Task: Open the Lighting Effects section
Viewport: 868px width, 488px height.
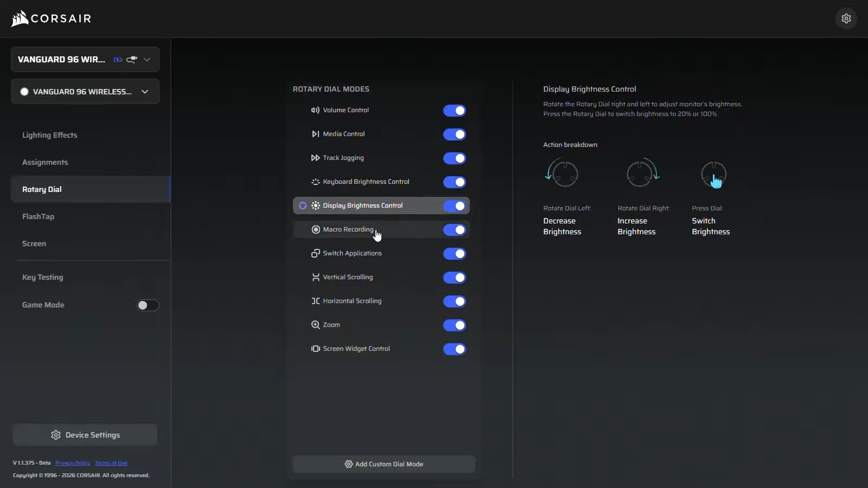Action: click(49, 135)
